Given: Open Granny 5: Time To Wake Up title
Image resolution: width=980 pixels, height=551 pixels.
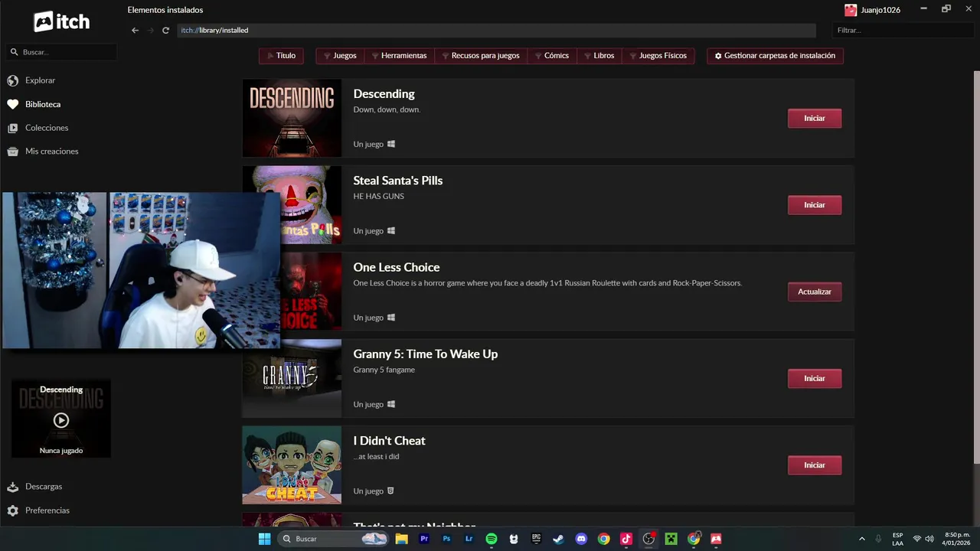Looking at the screenshot, I should (x=425, y=354).
